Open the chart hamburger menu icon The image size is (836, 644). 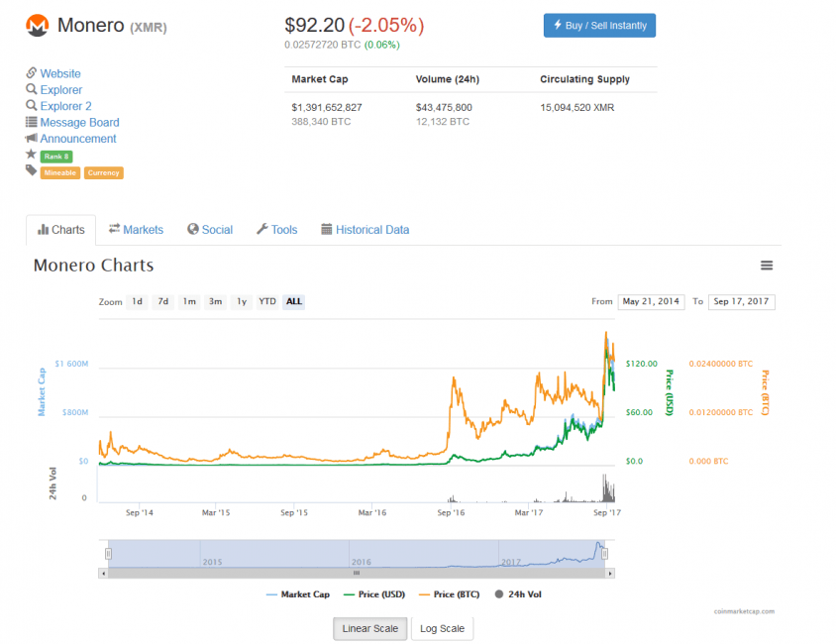point(766,265)
